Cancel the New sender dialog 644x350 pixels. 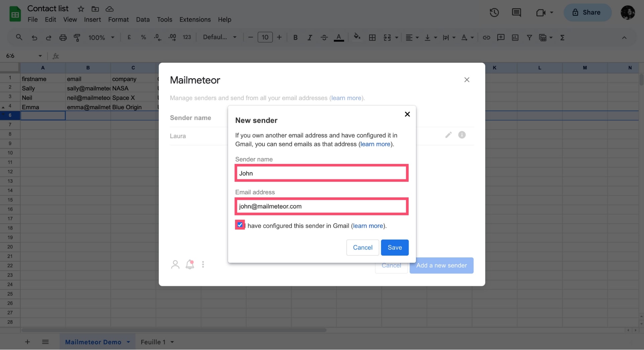point(362,247)
